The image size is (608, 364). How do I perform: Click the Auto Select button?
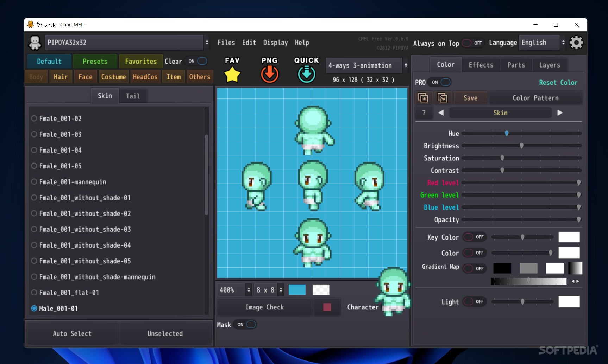pyautogui.click(x=72, y=333)
